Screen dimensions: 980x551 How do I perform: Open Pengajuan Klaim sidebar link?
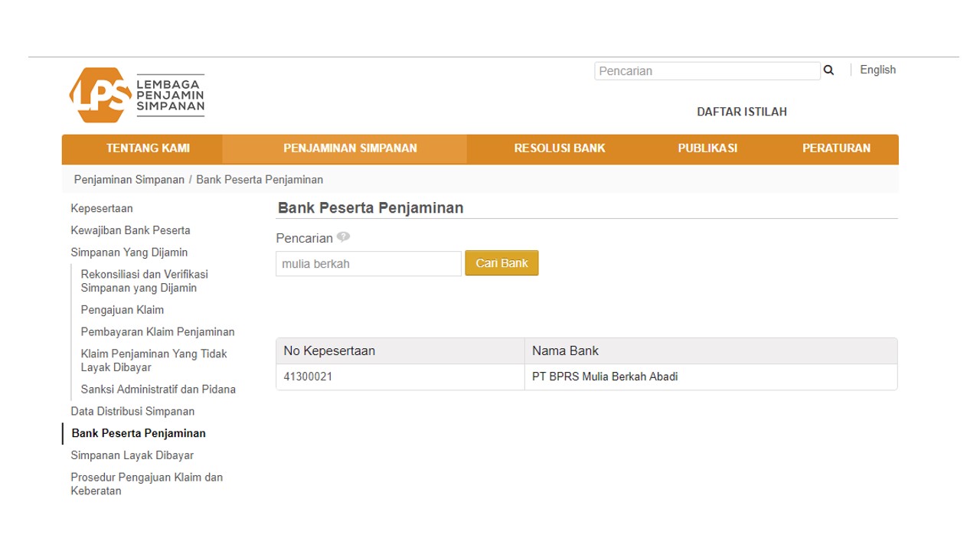click(122, 310)
